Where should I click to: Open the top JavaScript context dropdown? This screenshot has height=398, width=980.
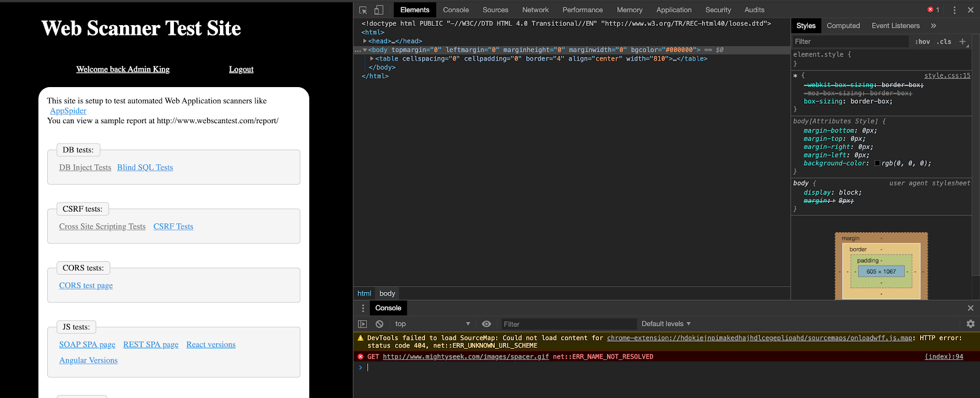pyautogui.click(x=432, y=324)
